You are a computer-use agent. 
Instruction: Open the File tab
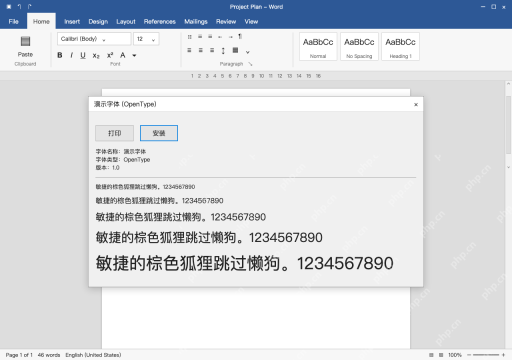point(14,21)
